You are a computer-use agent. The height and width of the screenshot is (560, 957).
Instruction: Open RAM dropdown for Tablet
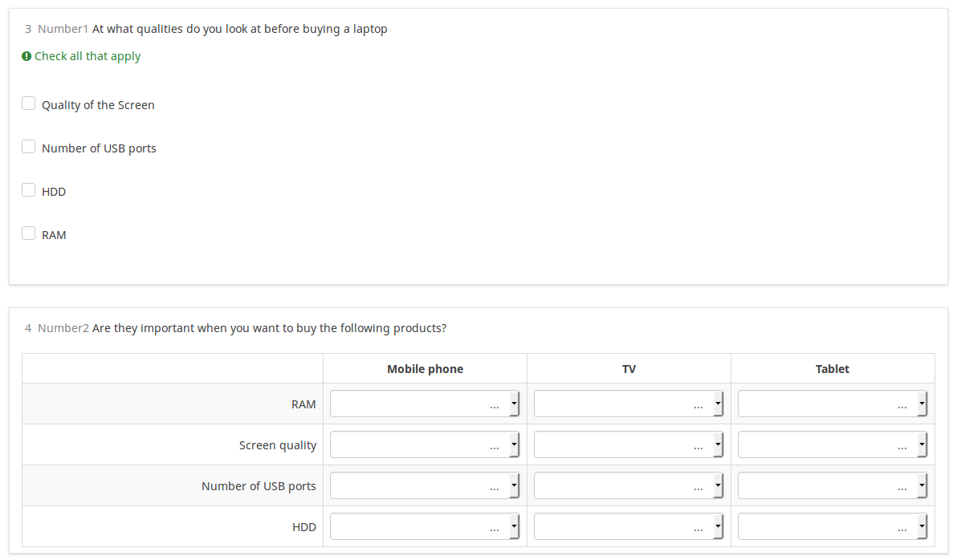(833, 404)
